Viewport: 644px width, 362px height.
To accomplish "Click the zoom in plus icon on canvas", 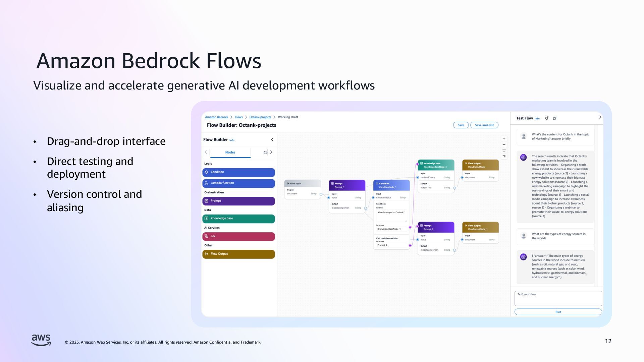I will [x=504, y=139].
